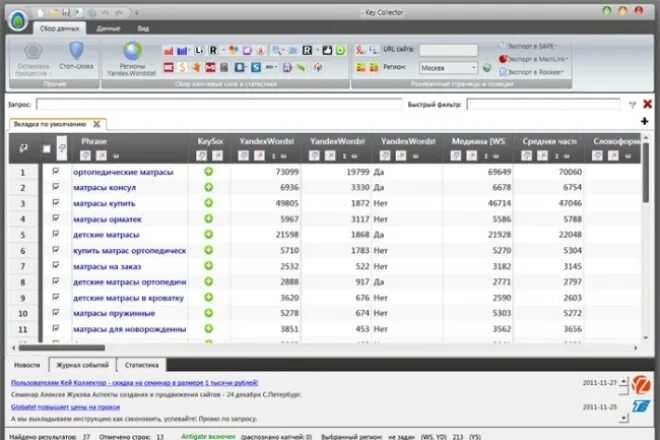Viewport: 660px width, 440px height.
Task: Click the green globe beside Регион field
Action: (487, 67)
